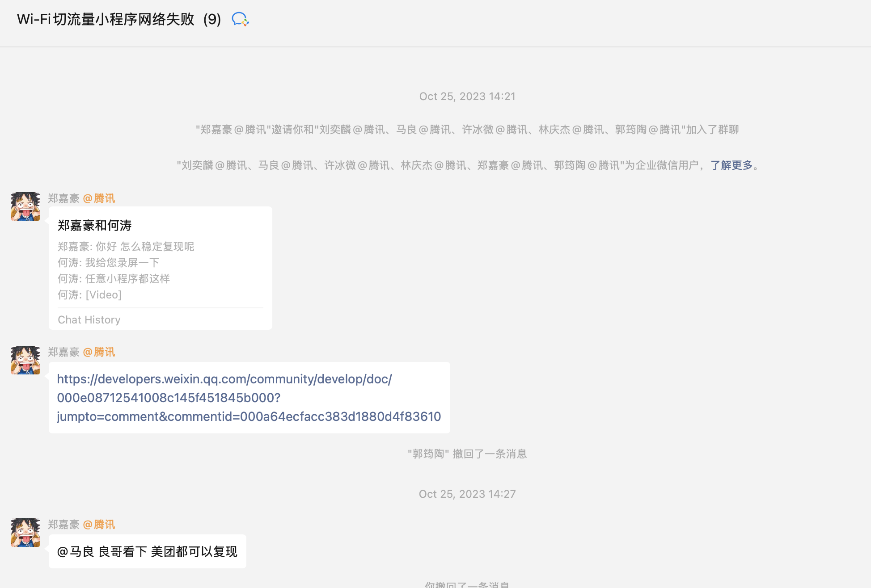The height and width of the screenshot is (588, 871).
Task: Click sender name 郑嘉豪 above the @马良 message
Action: pos(63,525)
